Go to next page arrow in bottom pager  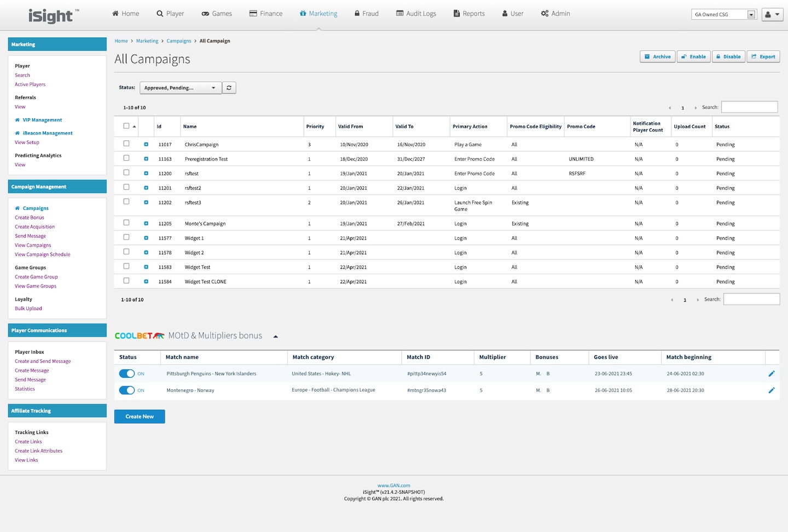click(698, 300)
